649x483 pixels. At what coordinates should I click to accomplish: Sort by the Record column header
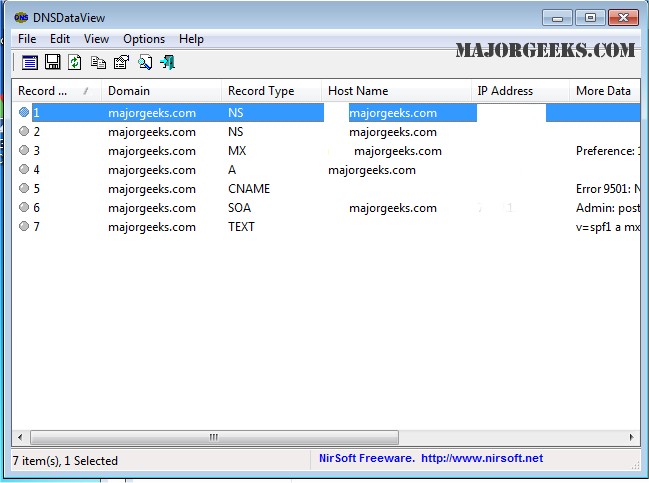[56, 91]
